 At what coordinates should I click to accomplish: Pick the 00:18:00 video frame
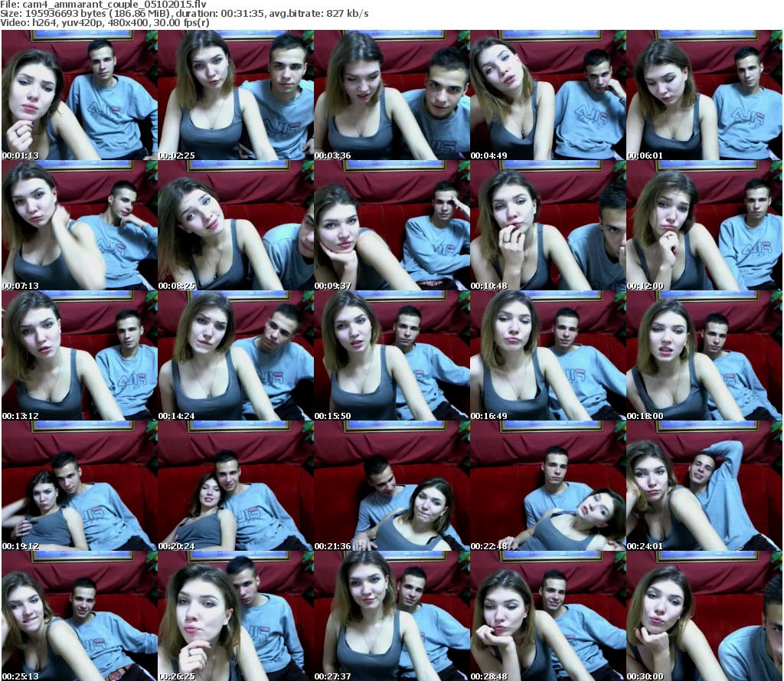click(704, 355)
